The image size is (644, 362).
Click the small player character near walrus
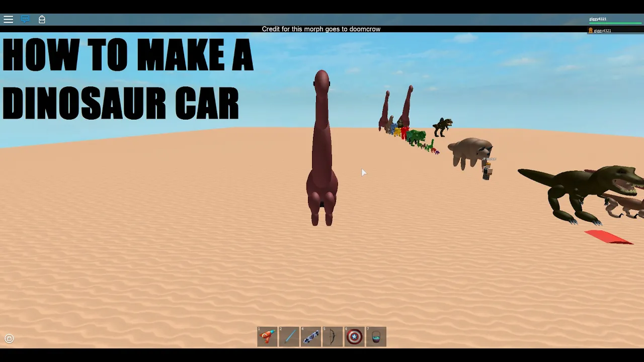tap(487, 170)
